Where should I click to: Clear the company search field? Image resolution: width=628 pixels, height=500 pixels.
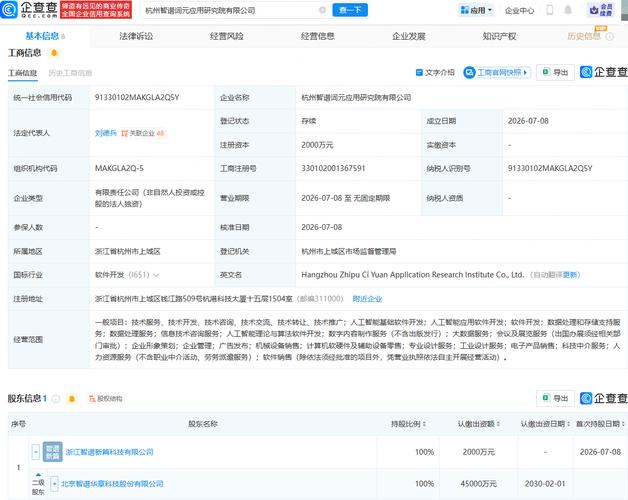coord(322,10)
